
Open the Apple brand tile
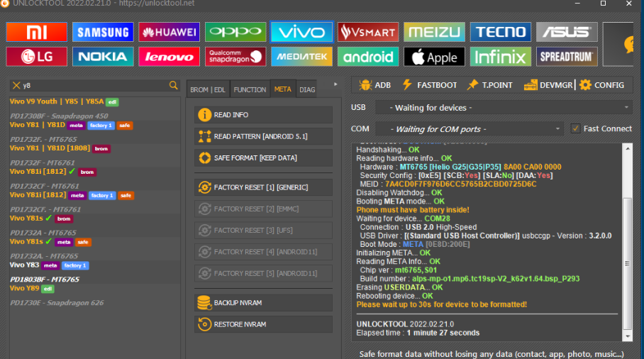(x=434, y=57)
